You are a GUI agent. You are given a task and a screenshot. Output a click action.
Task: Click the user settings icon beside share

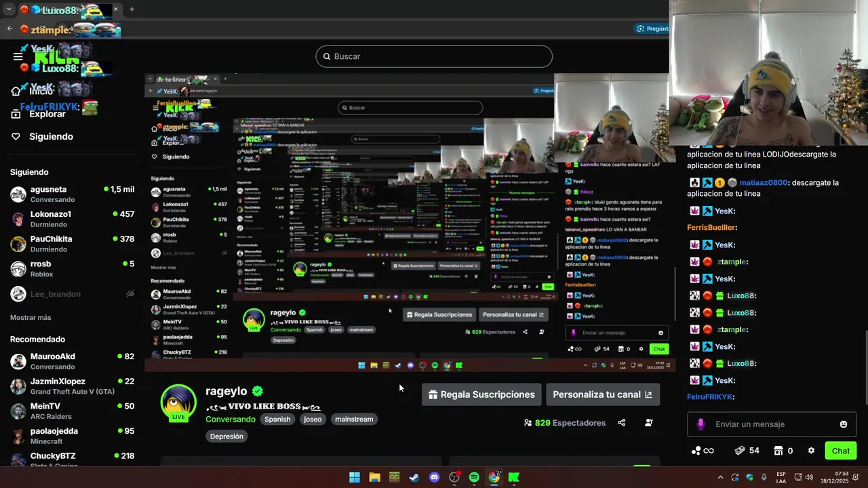[x=648, y=423]
